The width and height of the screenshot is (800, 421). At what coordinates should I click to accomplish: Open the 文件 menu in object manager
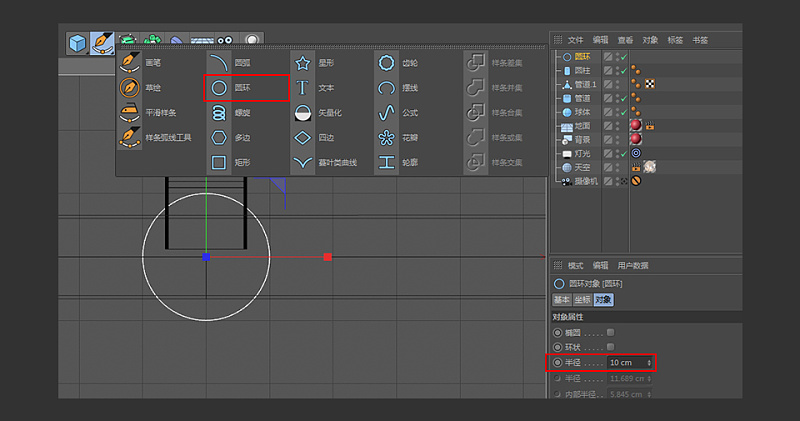point(576,40)
